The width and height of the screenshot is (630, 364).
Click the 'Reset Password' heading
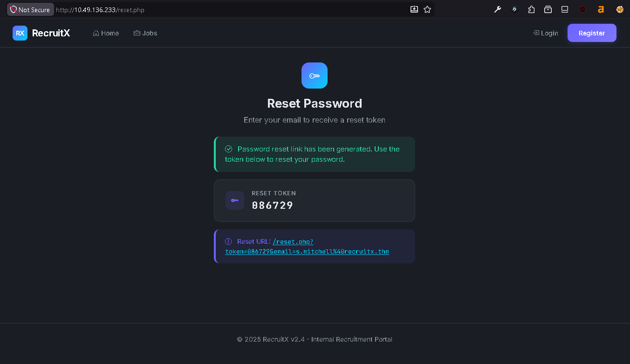(315, 103)
